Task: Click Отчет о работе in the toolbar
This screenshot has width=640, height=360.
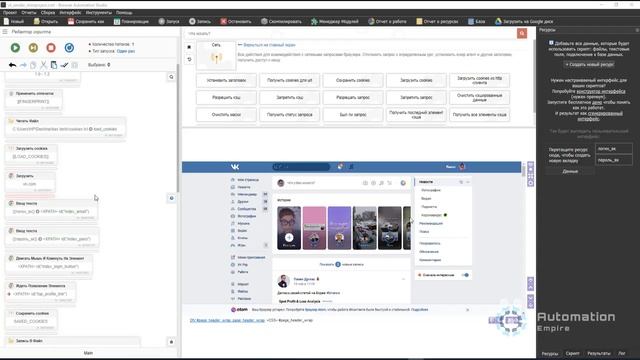Action: coord(387,21)
